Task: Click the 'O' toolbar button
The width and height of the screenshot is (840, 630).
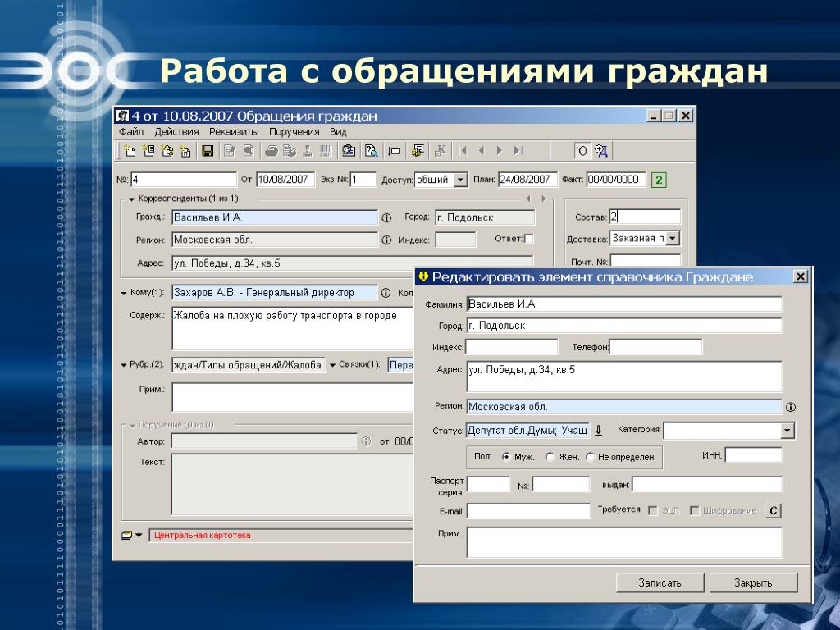Action: [582, 151]
